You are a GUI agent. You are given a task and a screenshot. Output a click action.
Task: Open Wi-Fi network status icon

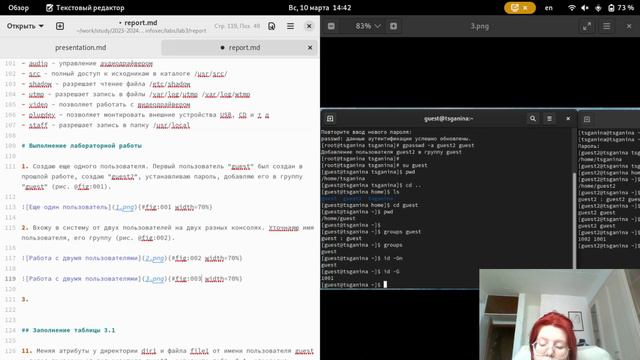572,8
